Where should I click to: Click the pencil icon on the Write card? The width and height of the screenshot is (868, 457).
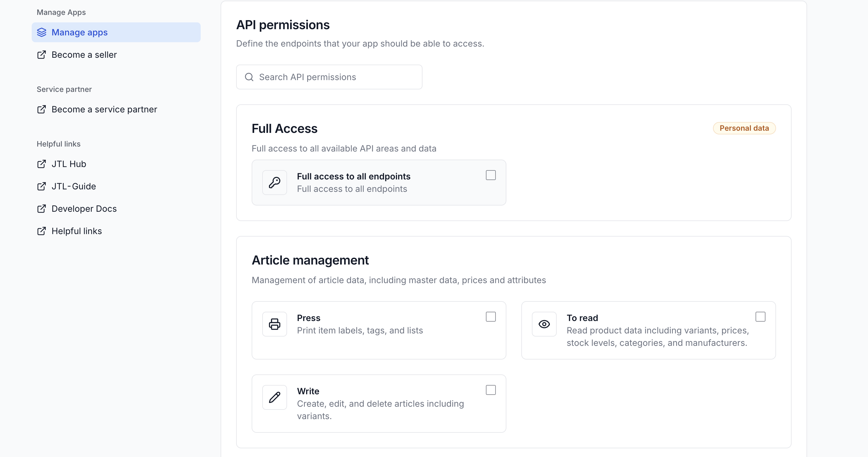coord(275,397)
